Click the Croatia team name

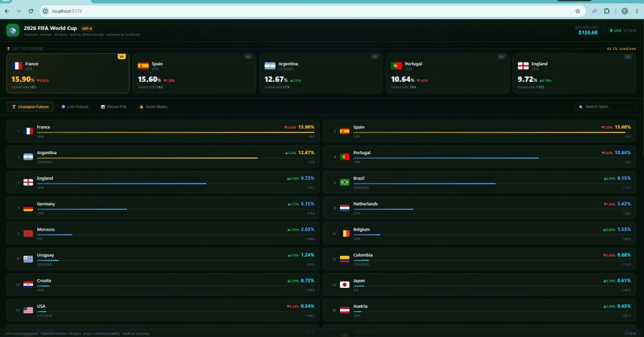[44, 281]
